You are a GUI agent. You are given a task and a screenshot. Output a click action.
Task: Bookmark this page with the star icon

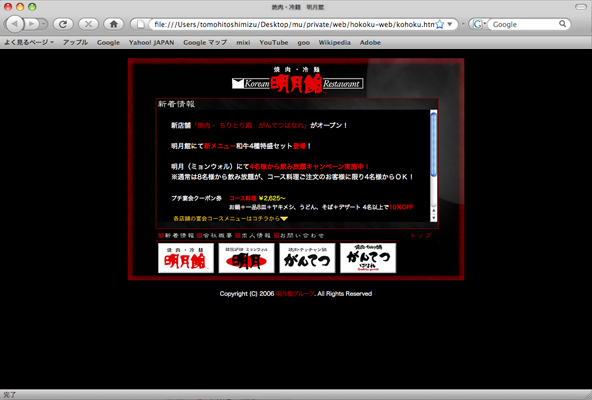[x=440, y=25]
